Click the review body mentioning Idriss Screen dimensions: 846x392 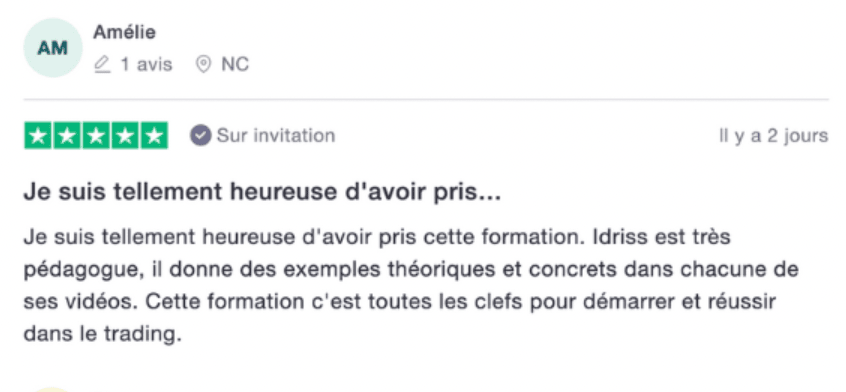[x=411, y=285]
